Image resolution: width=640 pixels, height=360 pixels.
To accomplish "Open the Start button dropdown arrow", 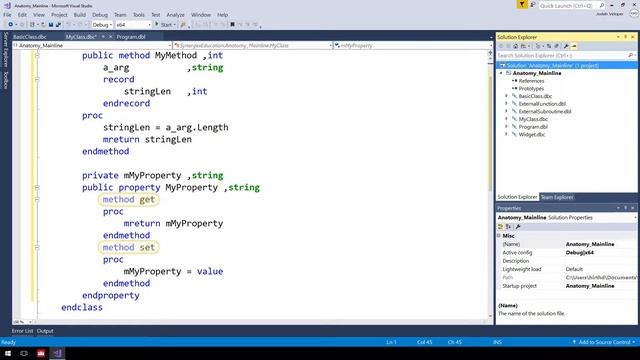I will [x=175, y=25].
